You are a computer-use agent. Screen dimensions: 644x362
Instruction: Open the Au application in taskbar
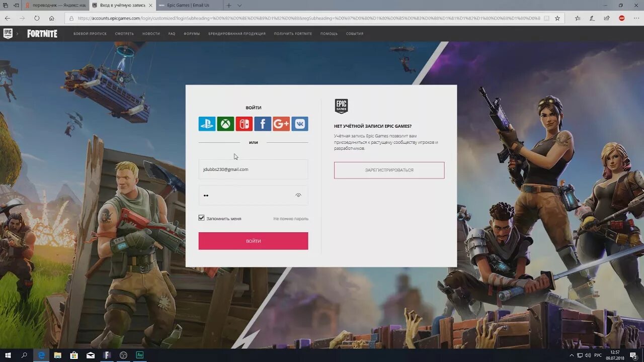click(140, 355)
